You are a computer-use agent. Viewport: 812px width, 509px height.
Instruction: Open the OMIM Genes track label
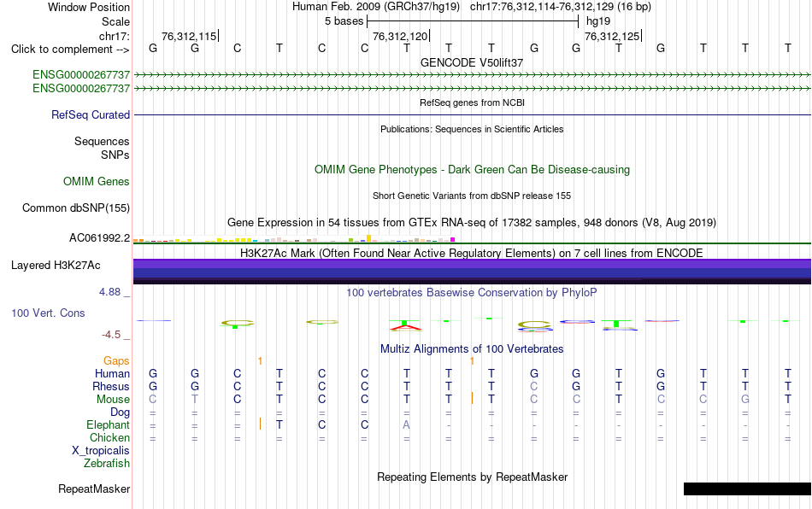[97, 182]
